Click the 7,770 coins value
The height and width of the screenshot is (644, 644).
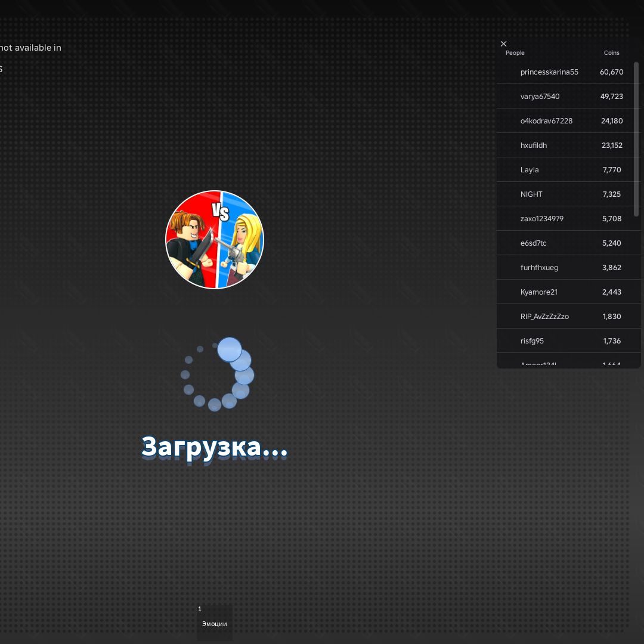tap(612, 169)
